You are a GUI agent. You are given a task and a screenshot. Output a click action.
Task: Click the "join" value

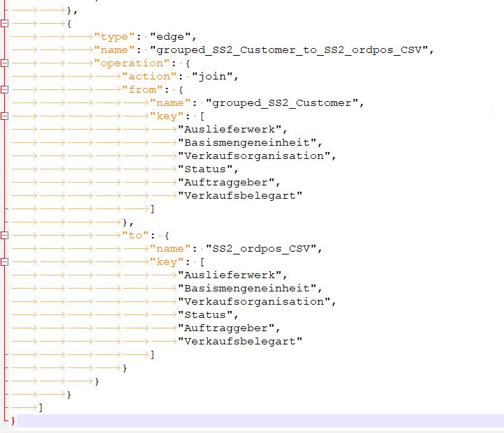coord(212,77)
